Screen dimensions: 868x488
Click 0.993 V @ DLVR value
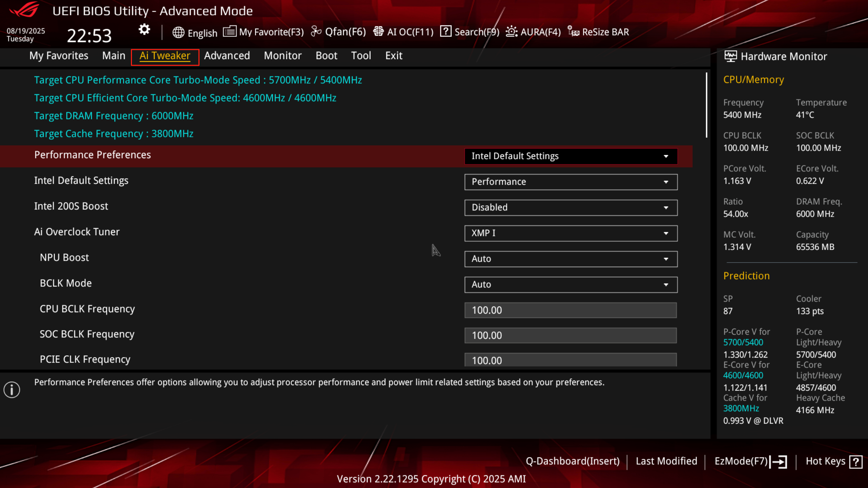pos(753,421)
